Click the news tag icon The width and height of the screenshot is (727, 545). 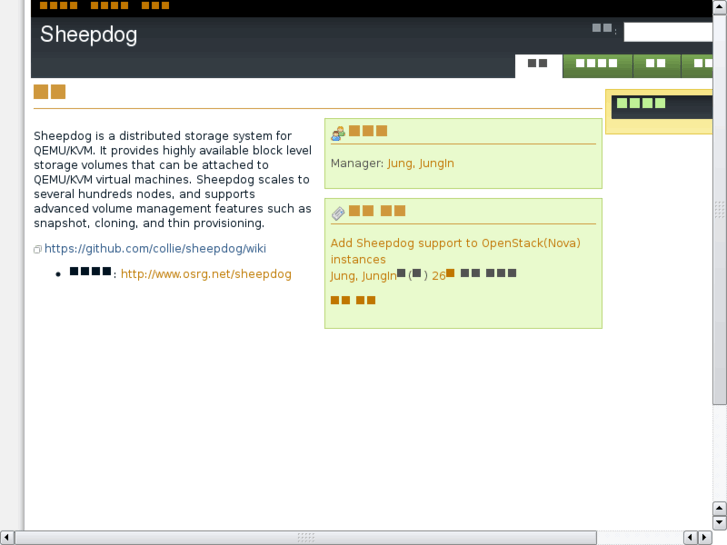338,213
